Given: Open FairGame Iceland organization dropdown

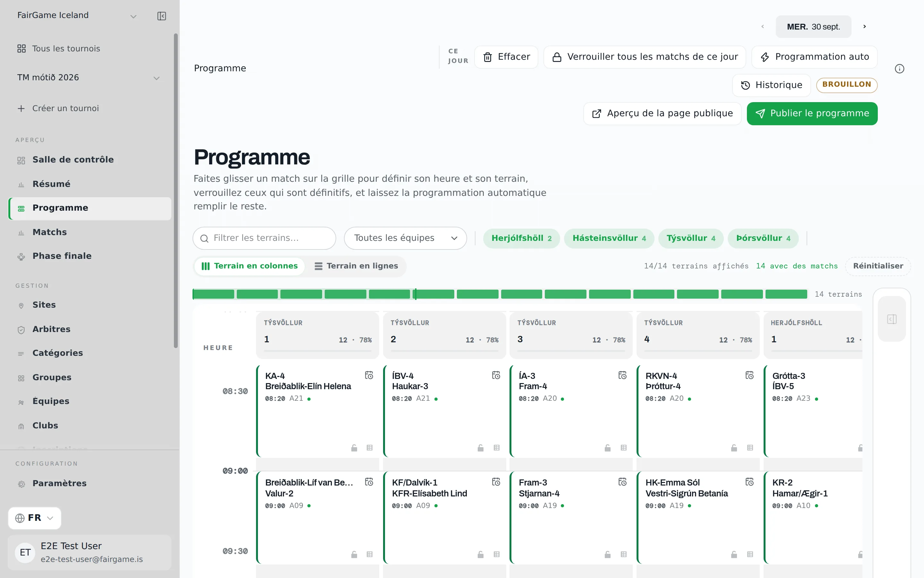Looking at the screenshot, I should click(77, 16).
